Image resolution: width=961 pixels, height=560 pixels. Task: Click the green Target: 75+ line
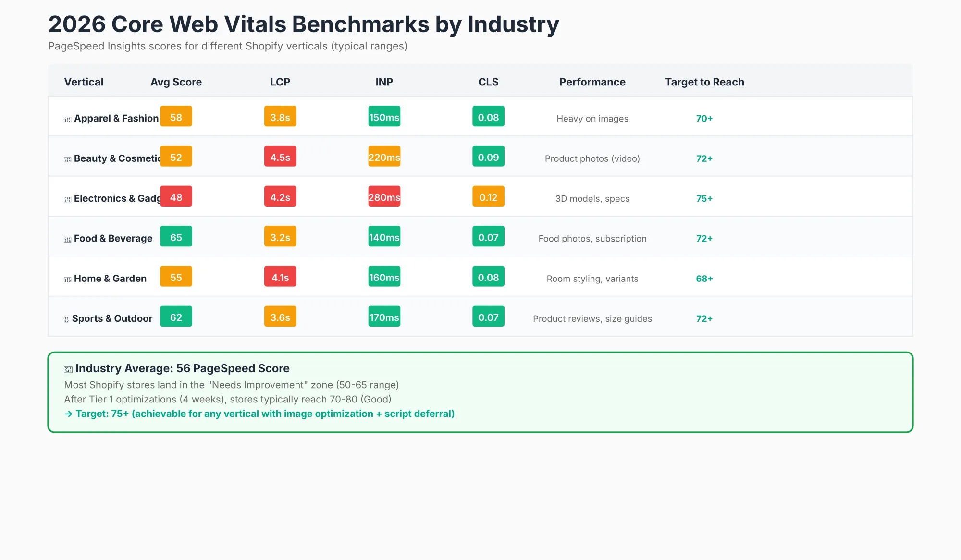click(x=259, y=414)
